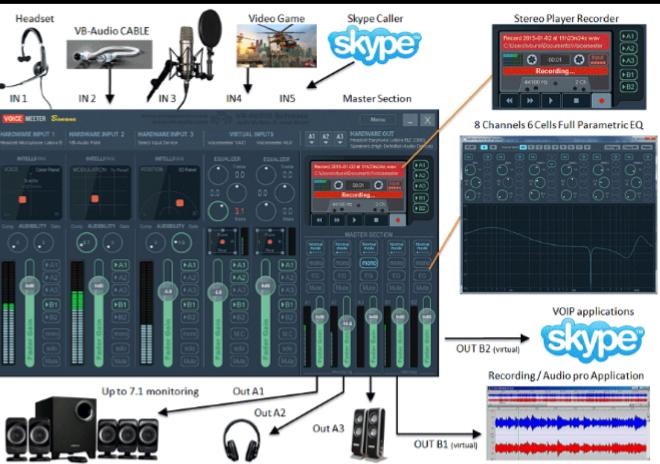
Task: Click the surround panner of second virtual input
Action: click(x=270, y=241)
